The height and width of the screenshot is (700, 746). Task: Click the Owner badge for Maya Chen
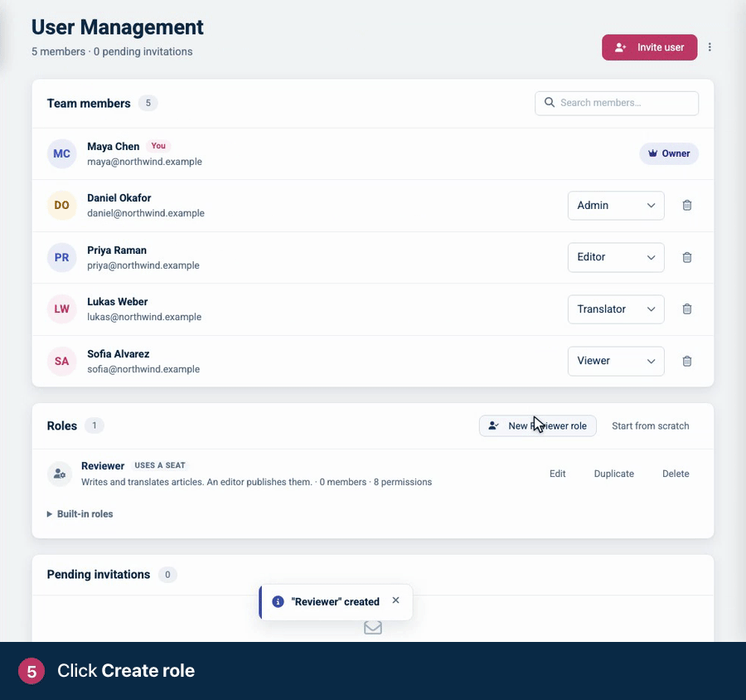click(668, 153)
